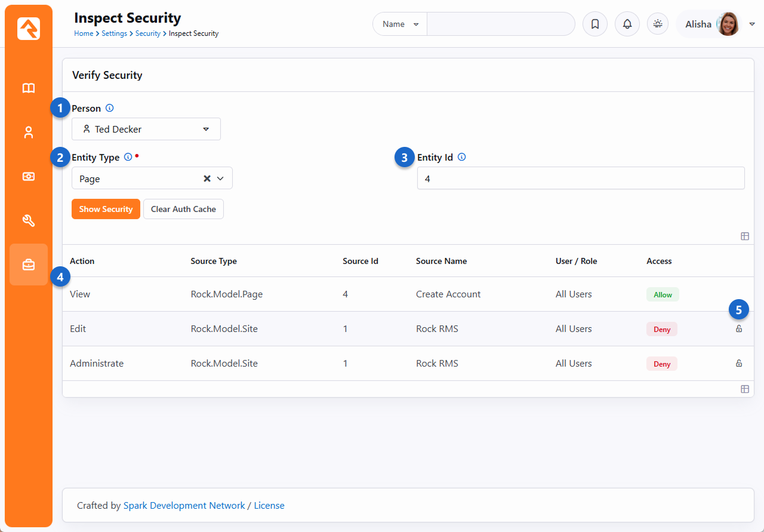Open the person icon in sidebar
The image size is (764, 532).
pyautogui.click(x=29, y=133)
